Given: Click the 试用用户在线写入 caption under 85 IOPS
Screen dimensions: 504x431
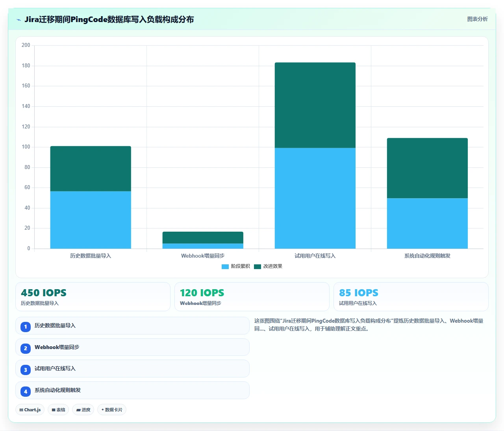Looking at the screenshot, I should tap(358, 303).
